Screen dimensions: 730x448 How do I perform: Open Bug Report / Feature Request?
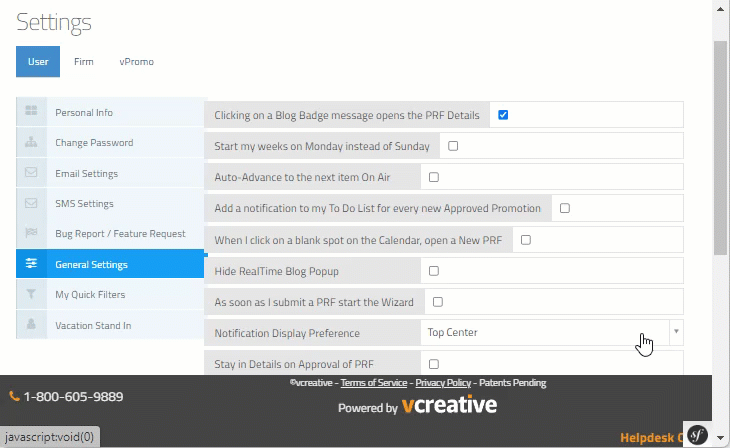click(110, 234)
